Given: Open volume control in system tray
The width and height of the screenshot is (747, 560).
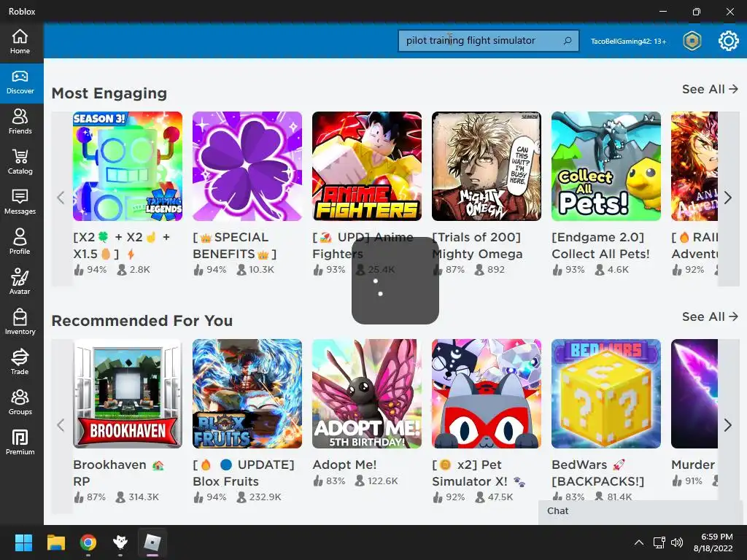Looking at the screenshot, I should 676,542.
